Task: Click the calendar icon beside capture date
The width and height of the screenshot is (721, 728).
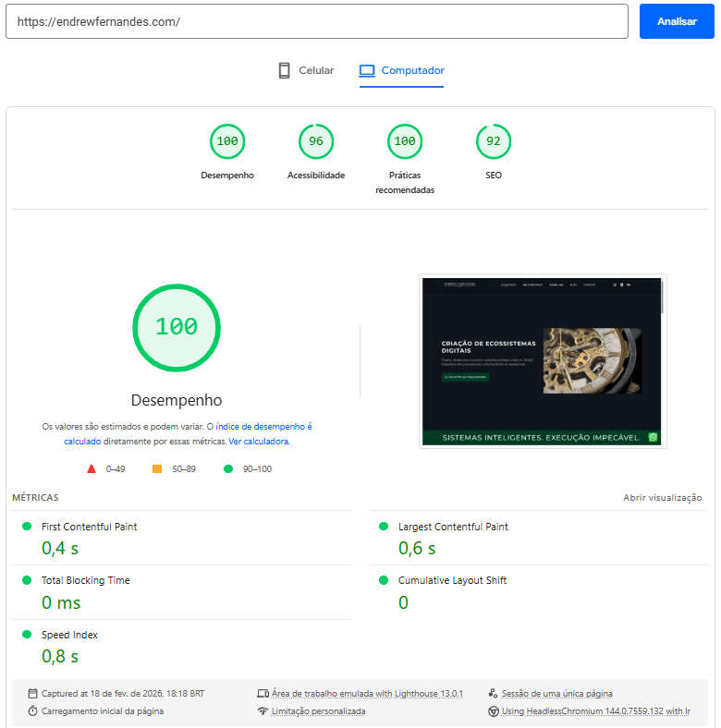Action: tap(32, 694)
